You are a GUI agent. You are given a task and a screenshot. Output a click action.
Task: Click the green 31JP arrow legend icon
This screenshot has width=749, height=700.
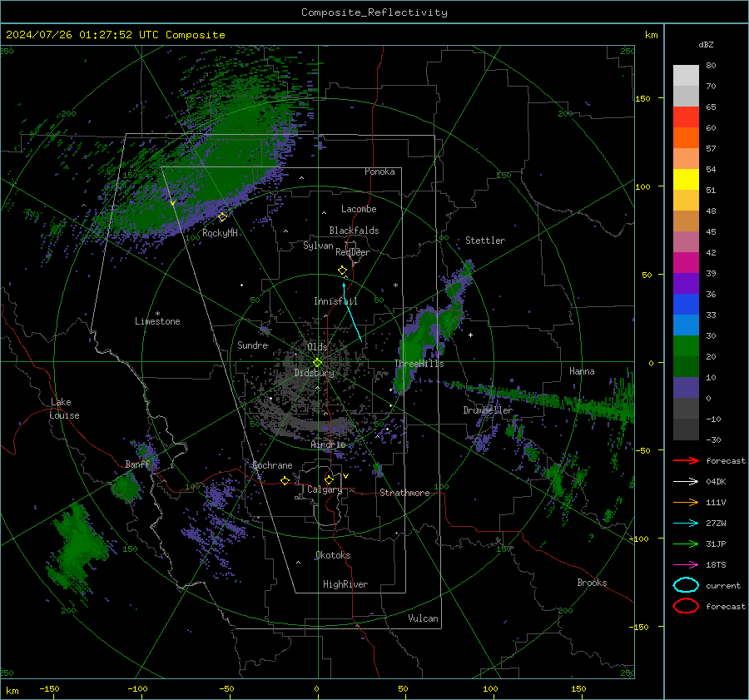click(x=686, y=544)
